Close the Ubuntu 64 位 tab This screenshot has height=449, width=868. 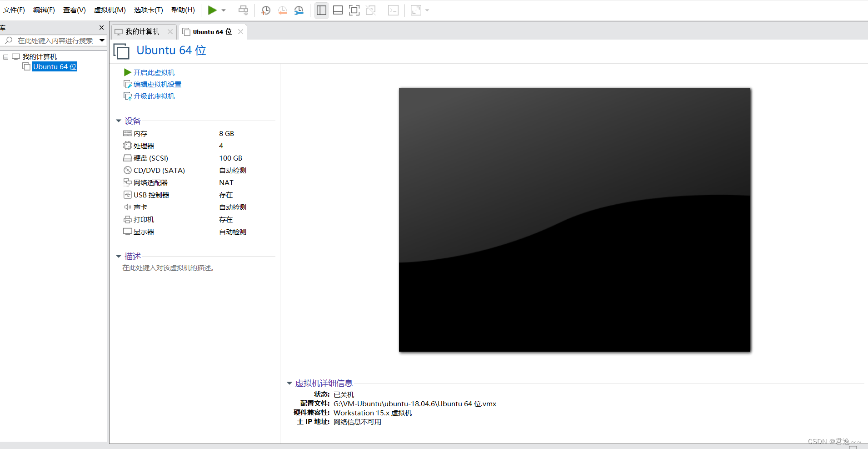(240, 32)
